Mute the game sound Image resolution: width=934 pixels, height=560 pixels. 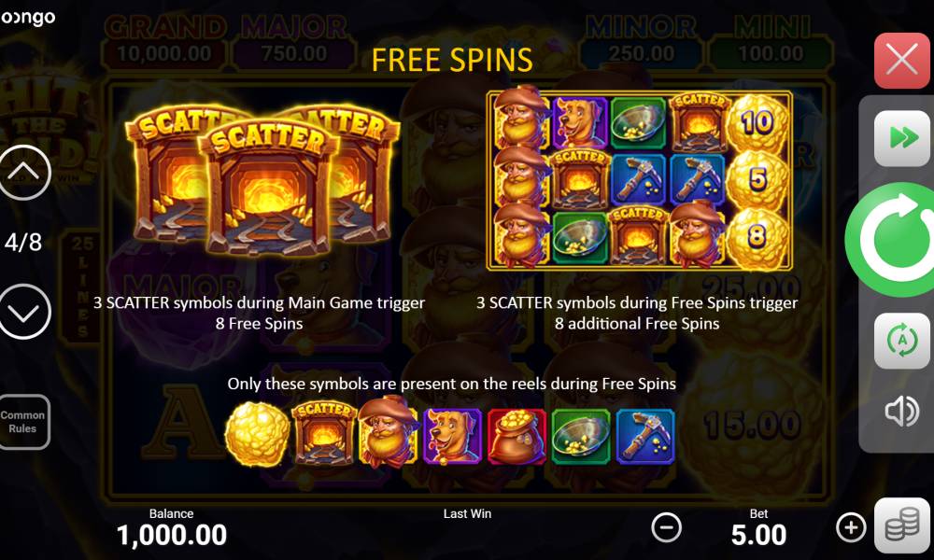click(902, 411)
